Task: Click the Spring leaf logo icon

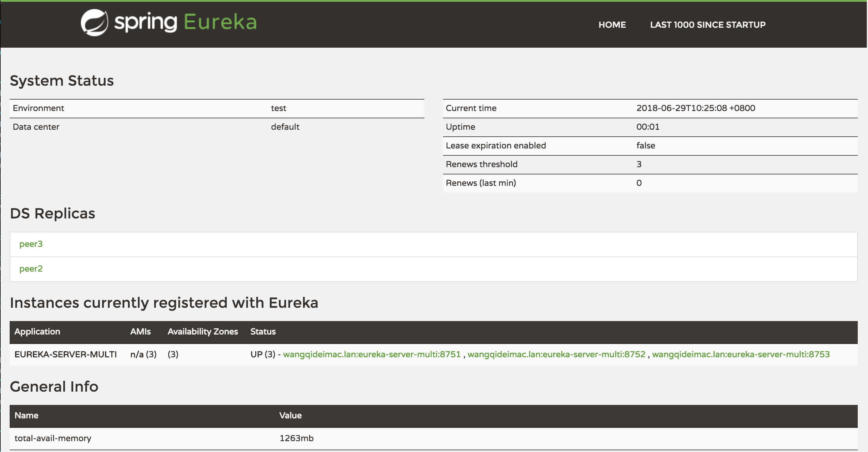Action: tap(94, 23)
